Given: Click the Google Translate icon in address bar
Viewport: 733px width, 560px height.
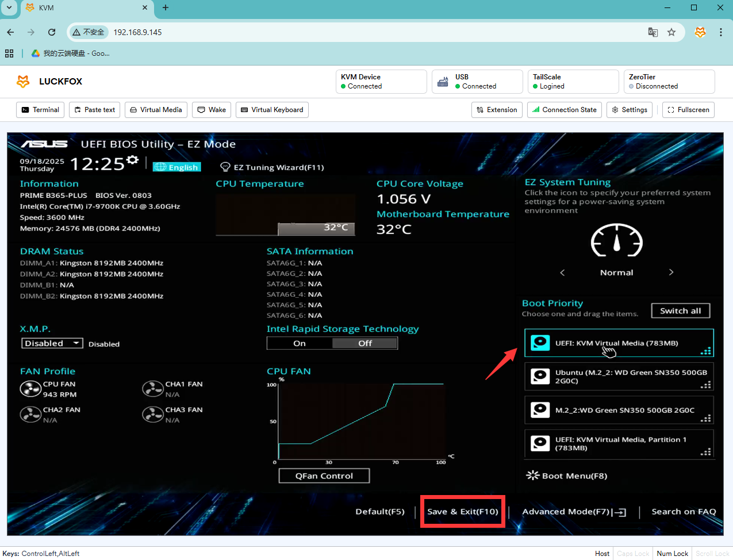Looking at the screenshot, I should click(653, 32).
